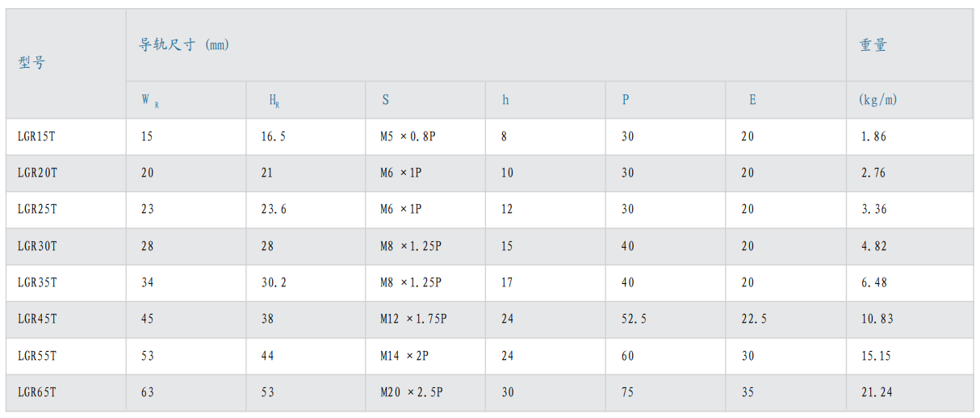The image size is (980, 418).
Task: Click the 型号 column header
Action: (31, 63)
